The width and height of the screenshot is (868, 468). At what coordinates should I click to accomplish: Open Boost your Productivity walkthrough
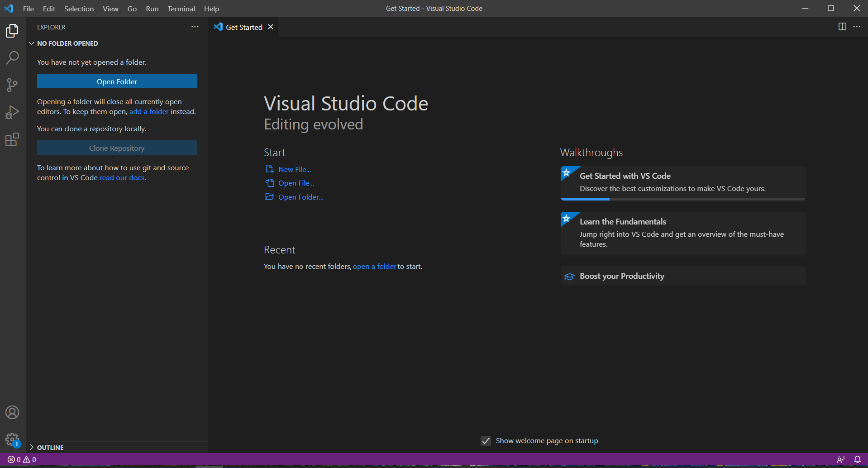tap(683, 276)
